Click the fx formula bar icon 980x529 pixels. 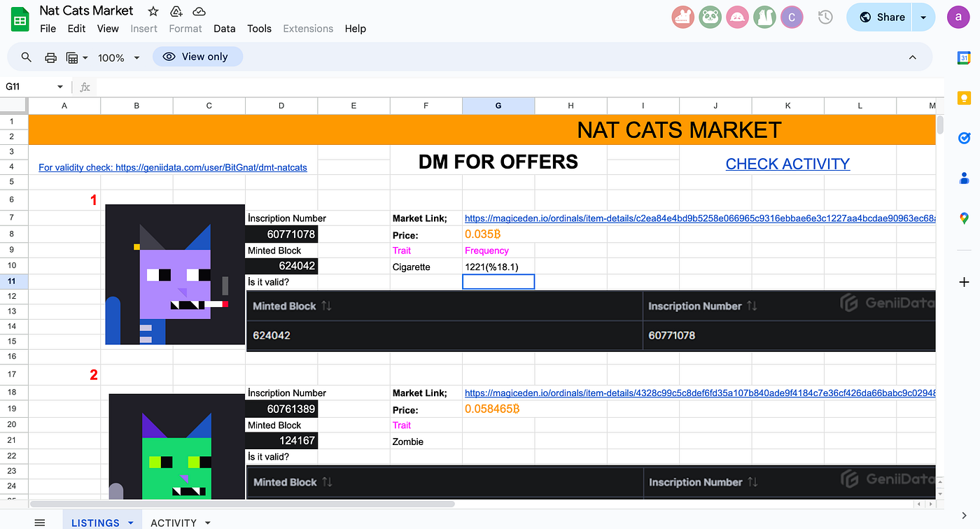coord(85,87)
